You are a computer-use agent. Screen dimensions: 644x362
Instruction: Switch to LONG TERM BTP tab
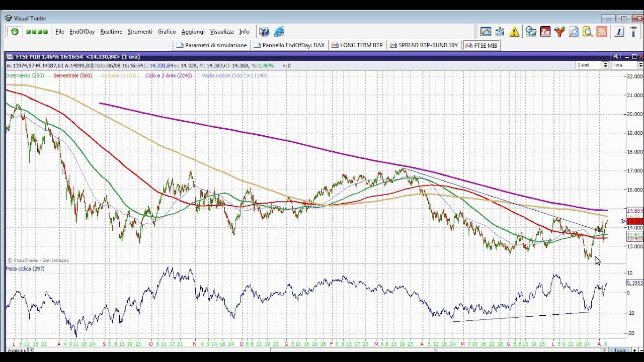[x=357, y=45]
